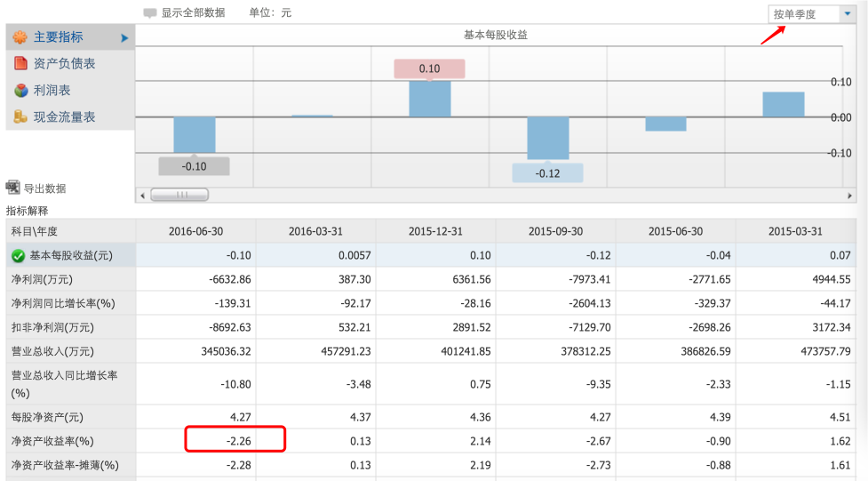Select 2015-12-31 column header

(435, 231)
